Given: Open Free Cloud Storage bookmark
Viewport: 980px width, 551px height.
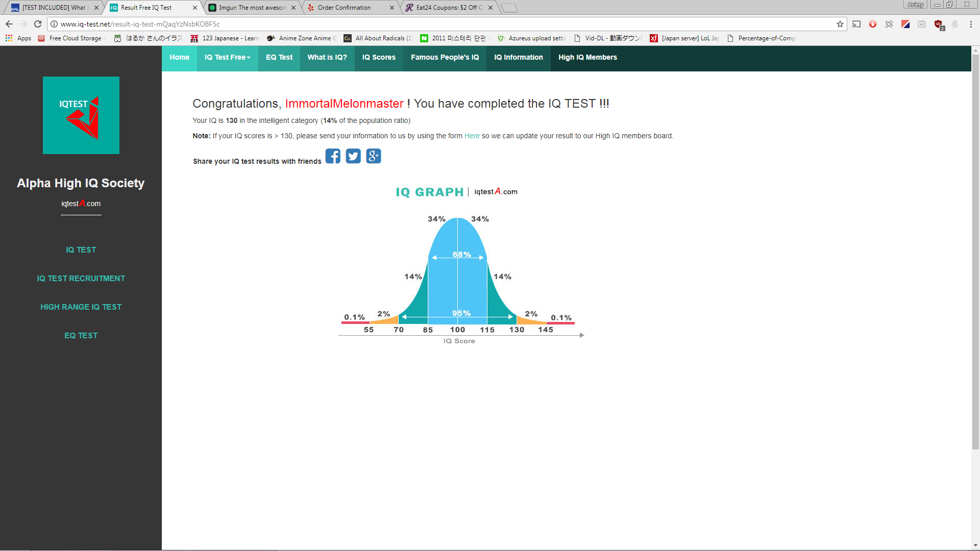Looking at the screenshot, I should (71, 38).
